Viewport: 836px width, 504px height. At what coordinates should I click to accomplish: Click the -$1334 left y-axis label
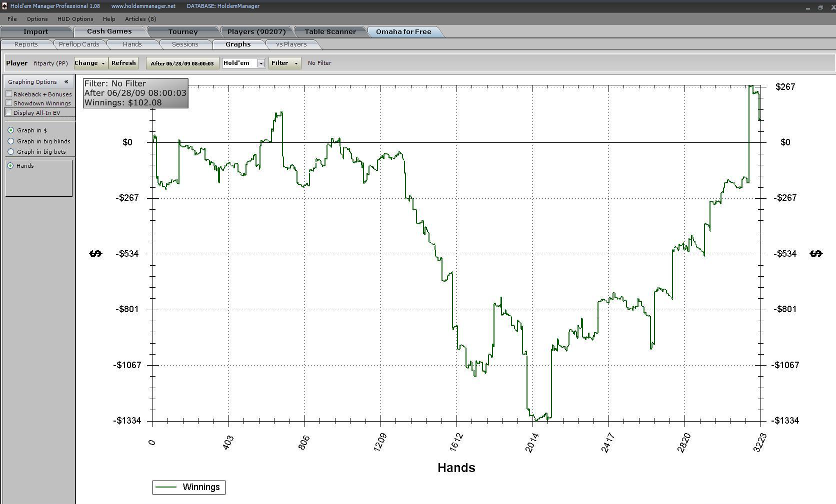pos(127,421)
